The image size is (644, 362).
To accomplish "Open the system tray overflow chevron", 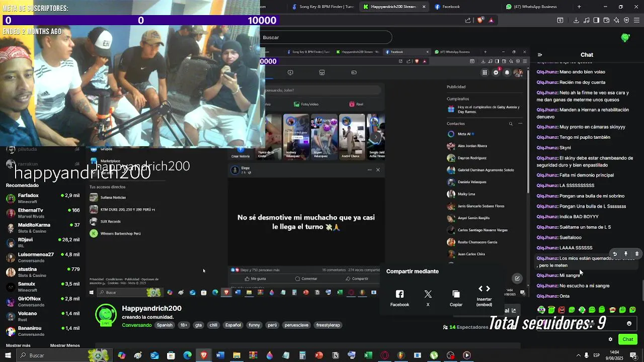I will pyautogui.click(x=578, y=355).
